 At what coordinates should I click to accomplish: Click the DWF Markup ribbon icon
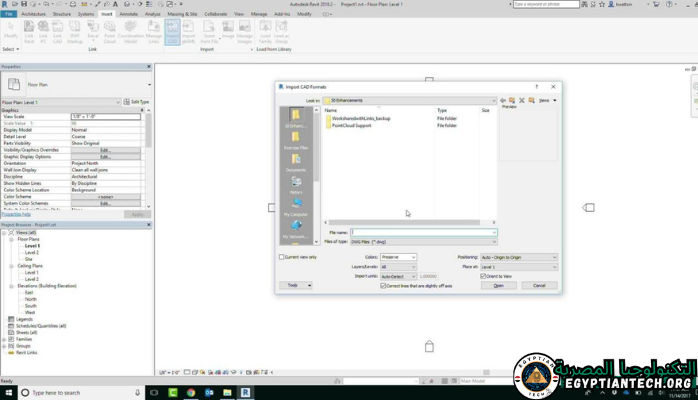(75, 32)
